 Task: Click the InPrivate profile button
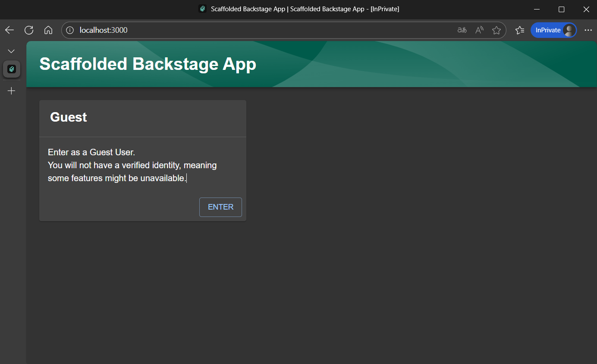[553, 30]
